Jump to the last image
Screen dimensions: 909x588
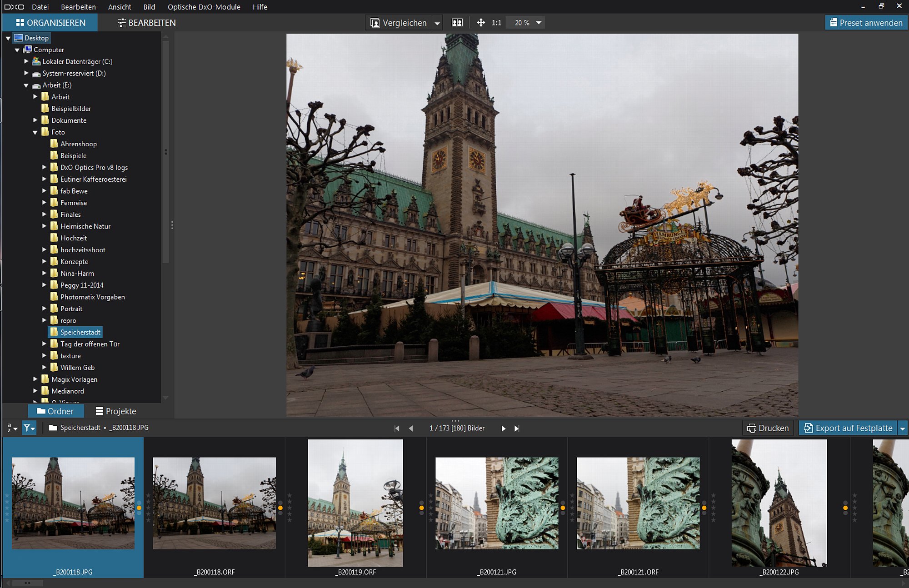pyautogui.click(x=517, y=428)
